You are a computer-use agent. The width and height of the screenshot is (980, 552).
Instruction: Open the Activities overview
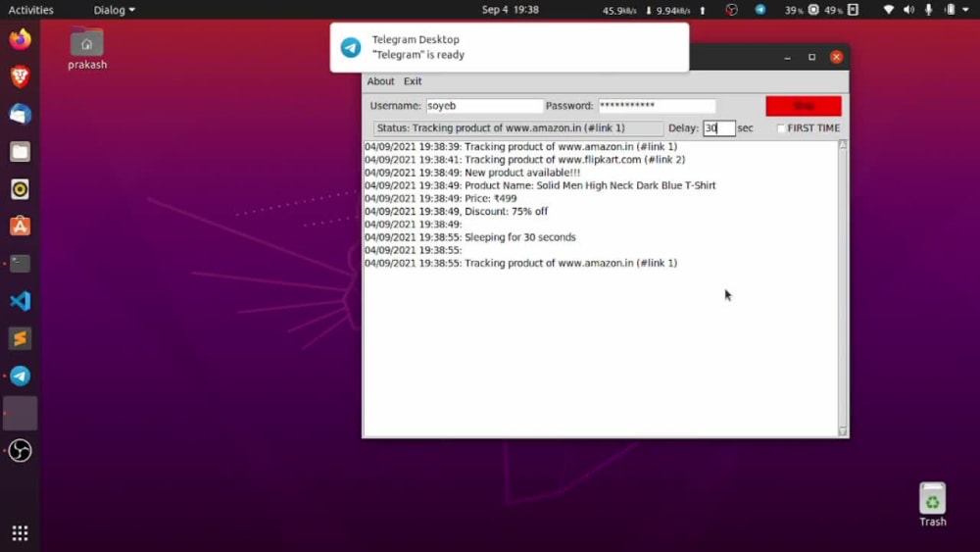point(30,10)
